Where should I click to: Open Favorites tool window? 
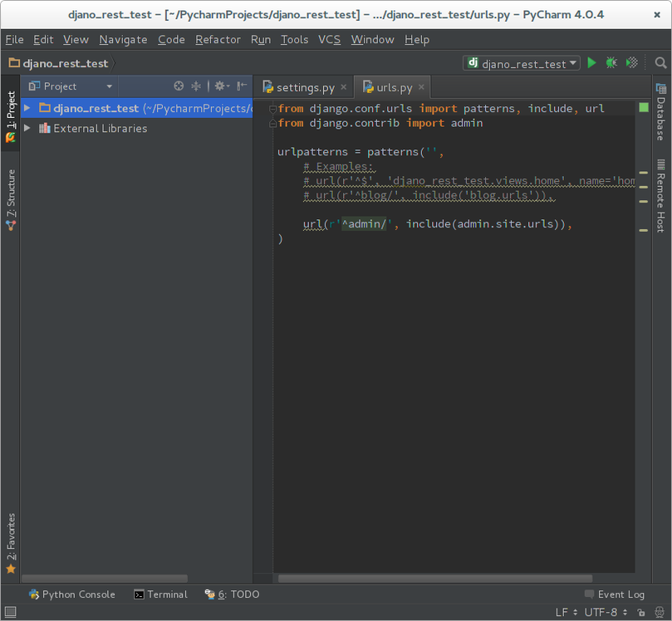[x=11, y=543]
